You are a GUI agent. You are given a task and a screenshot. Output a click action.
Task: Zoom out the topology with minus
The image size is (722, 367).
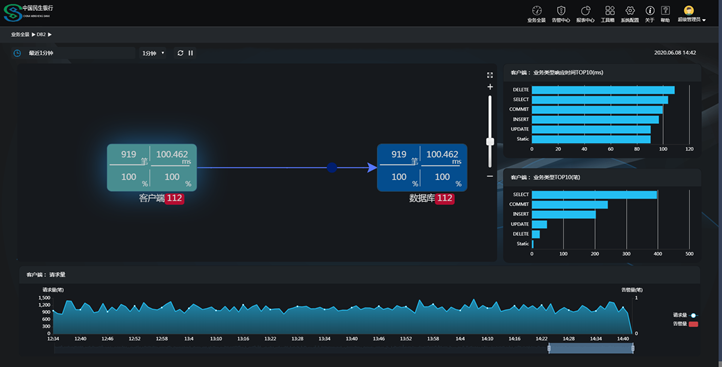[490, 176]
